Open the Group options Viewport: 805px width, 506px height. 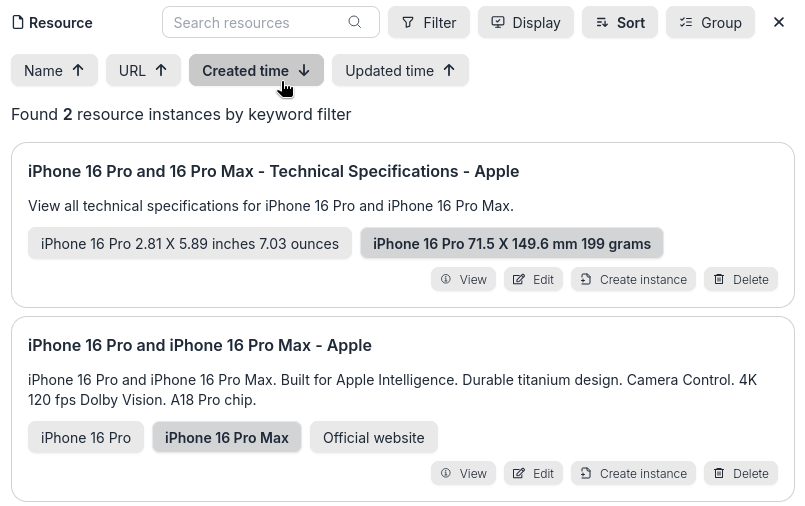(710, 22)
